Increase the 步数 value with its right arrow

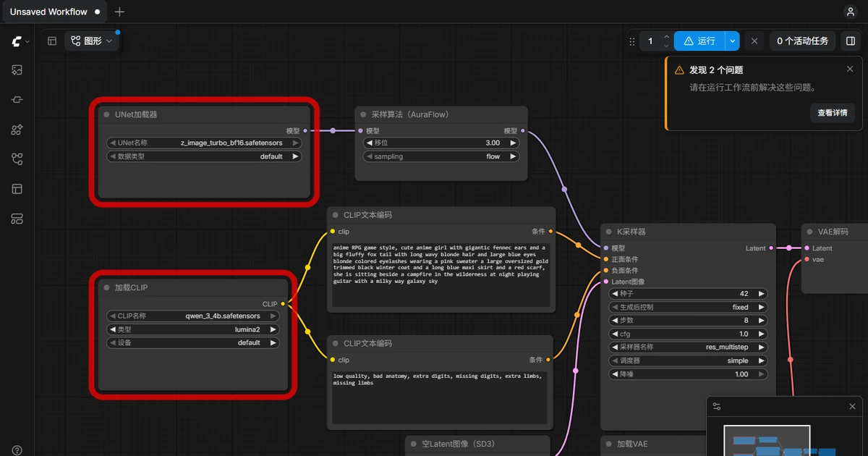761,321
